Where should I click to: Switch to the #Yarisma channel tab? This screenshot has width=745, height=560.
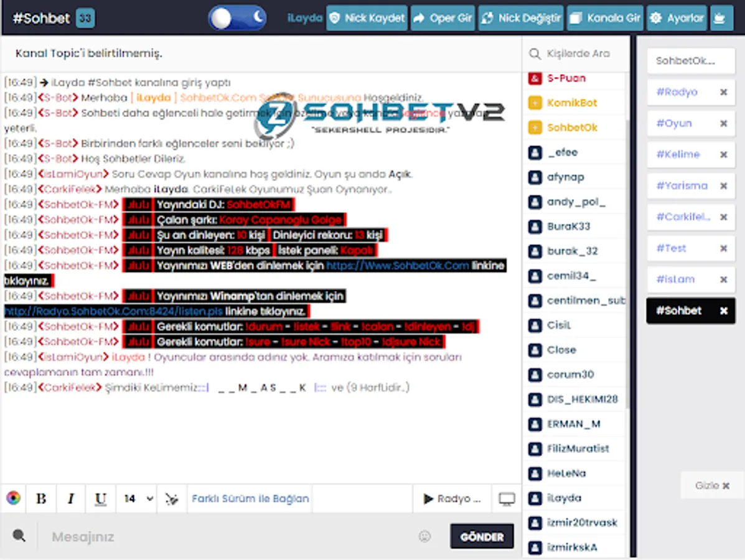point(682,185)
